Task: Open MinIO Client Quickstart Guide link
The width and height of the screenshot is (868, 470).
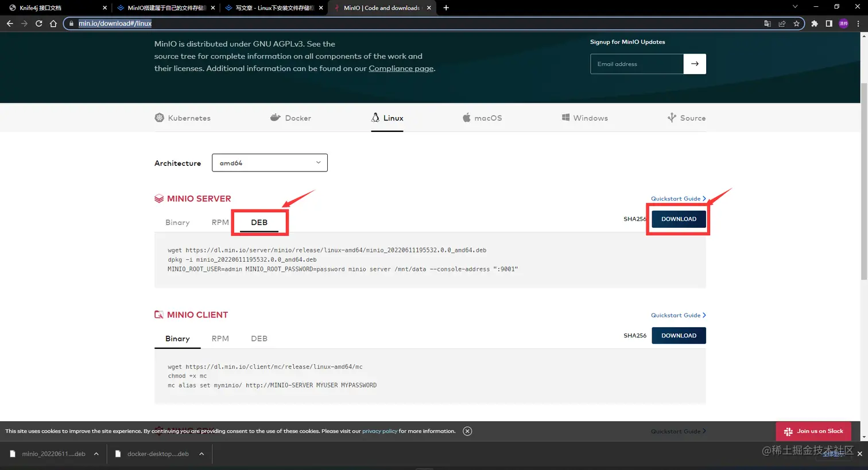Action: point(678,315)
